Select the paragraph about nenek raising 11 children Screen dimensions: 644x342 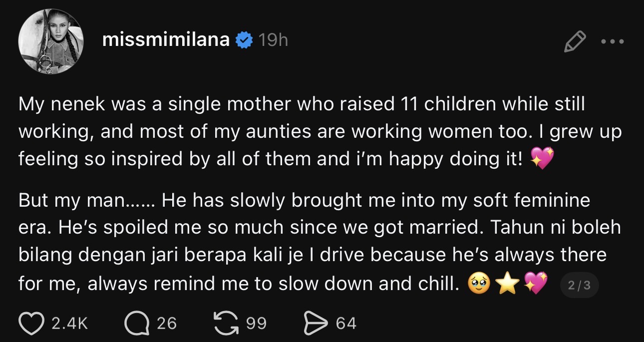tap(320, 131)
